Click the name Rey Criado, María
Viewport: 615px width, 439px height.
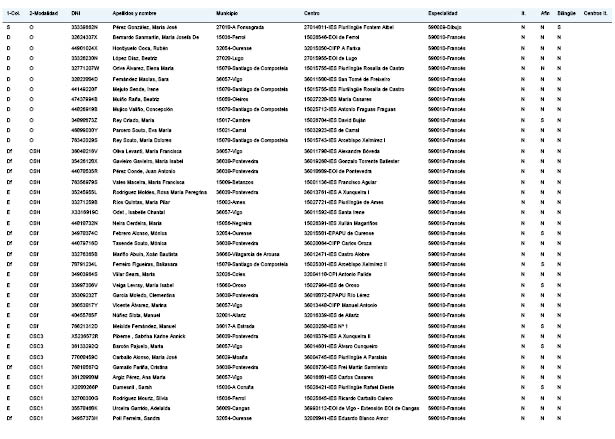(133, 120)
